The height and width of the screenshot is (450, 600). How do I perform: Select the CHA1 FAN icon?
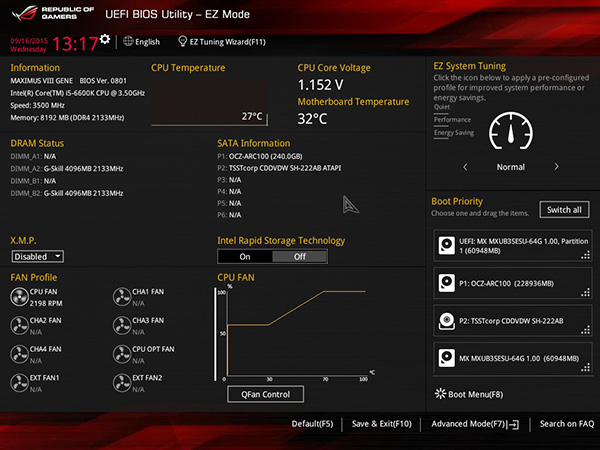(x=122, y=297)
